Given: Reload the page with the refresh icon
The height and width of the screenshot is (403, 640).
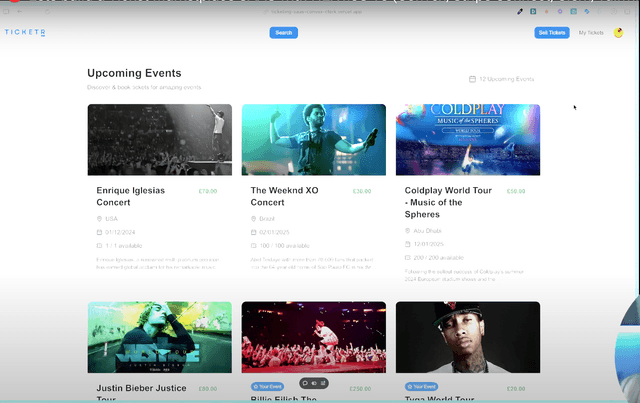Looking at the screenshot, I should (x=47, y=11).
